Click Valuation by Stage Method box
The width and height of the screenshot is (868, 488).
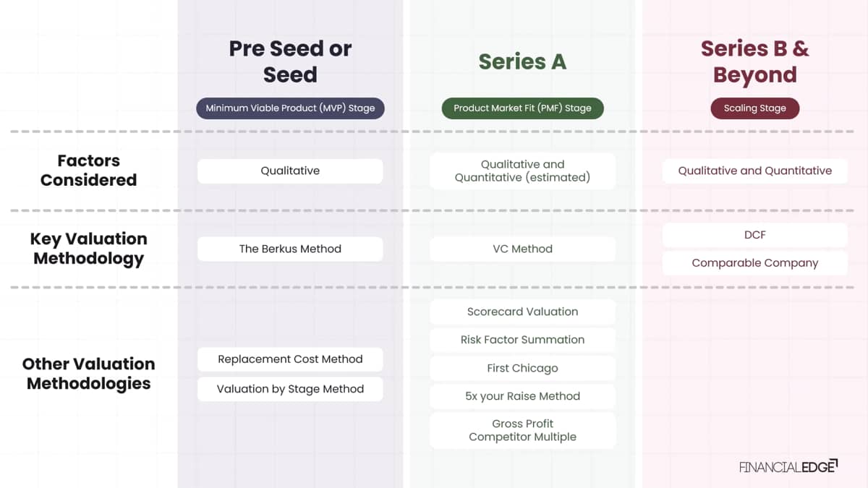pos(290,389)
